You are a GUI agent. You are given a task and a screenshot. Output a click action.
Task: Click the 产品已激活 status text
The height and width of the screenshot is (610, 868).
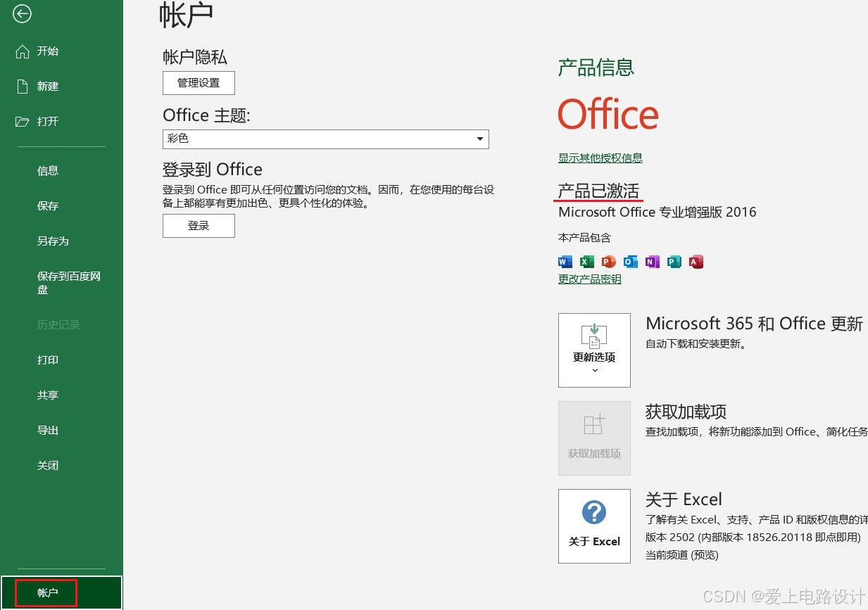[598, 191]
